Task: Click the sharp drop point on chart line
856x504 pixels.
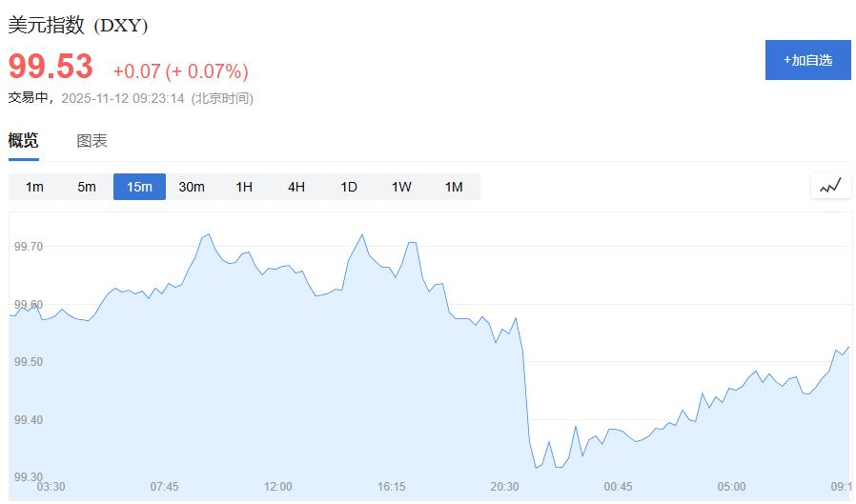Action: (526, 400)
